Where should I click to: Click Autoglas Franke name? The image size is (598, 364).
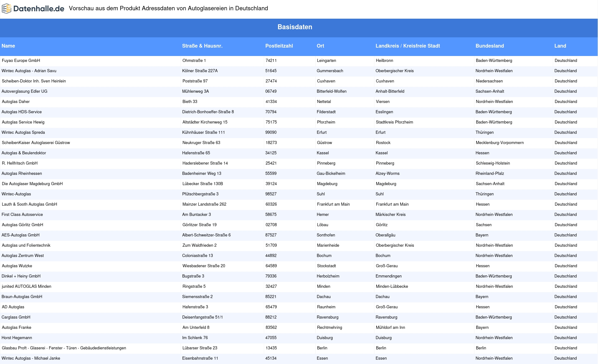pyautogui.click(x=17, y=328)
